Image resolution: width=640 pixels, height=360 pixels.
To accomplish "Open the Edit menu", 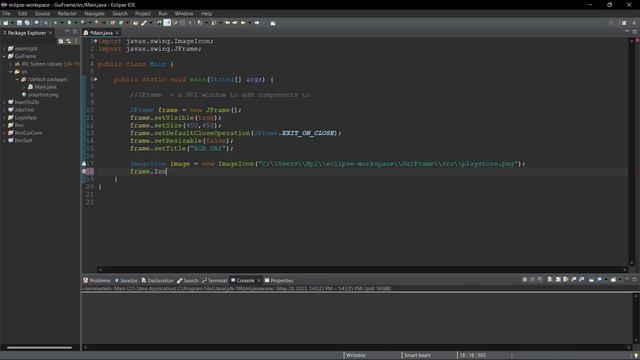I will click(22, 13).
